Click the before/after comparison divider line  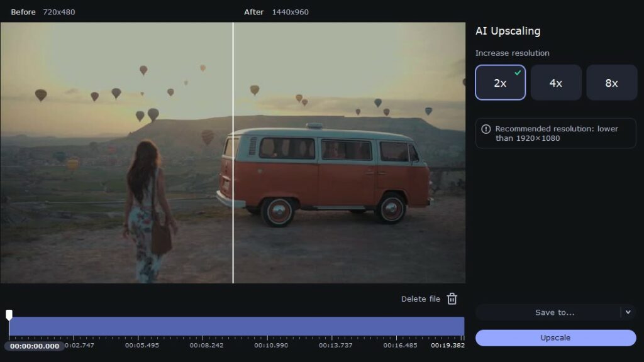coord(233,189)
